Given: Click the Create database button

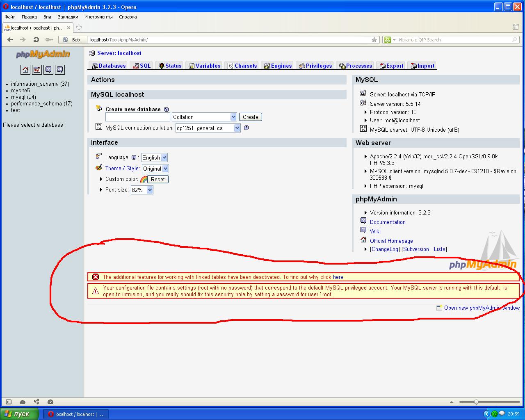Looking at the screenshot, I should (x=250, y=117).
